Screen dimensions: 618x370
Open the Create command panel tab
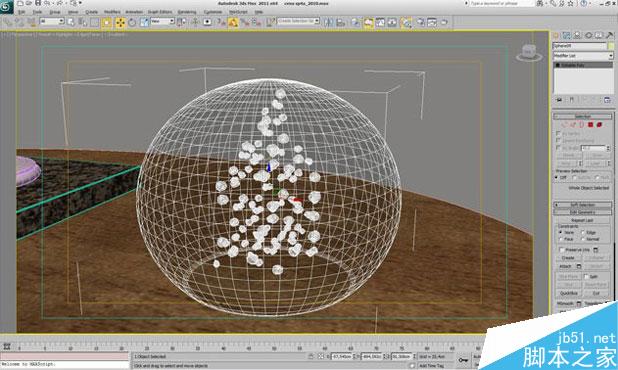click(x=556, y=35)
